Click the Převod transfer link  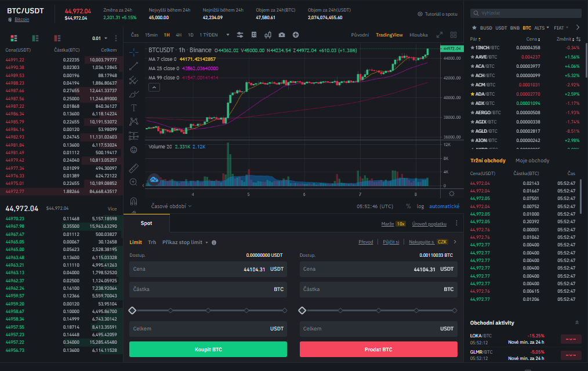(x=366, y=242)
